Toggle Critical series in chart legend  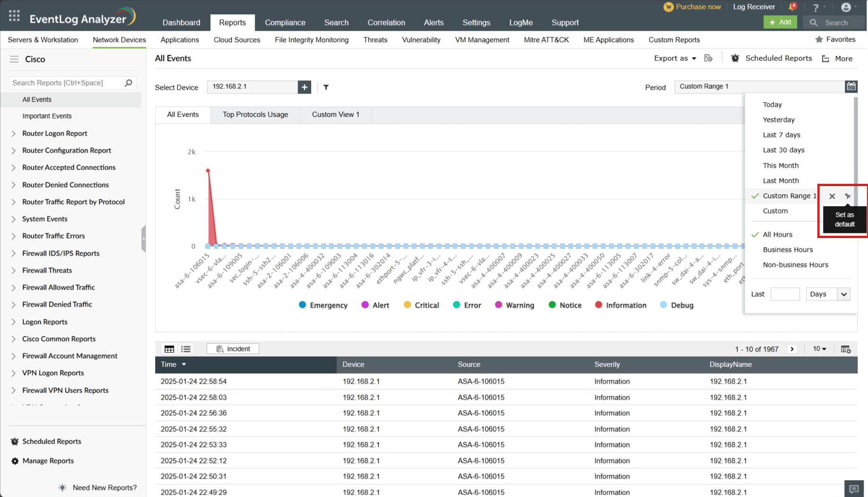(421, 305)
